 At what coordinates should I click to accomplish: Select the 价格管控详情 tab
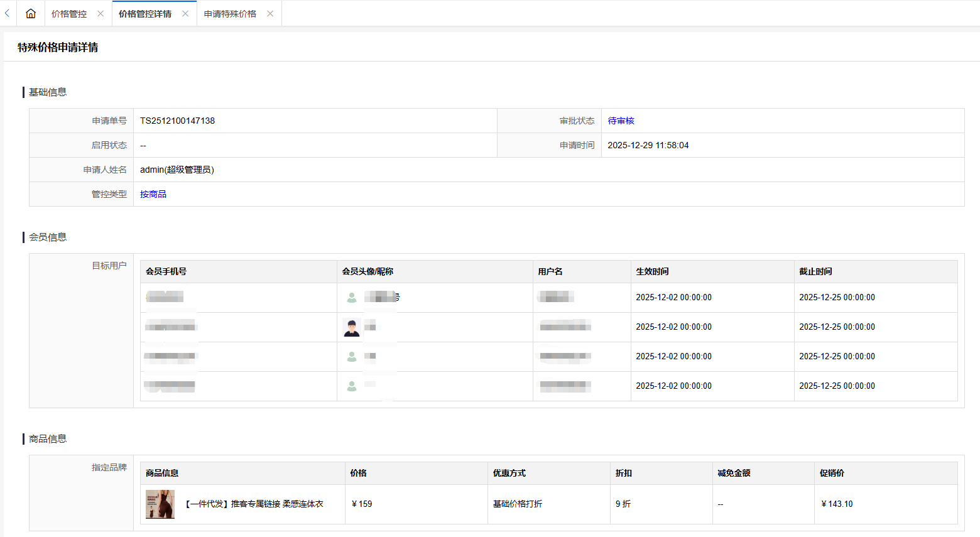(x=145, y=14)
